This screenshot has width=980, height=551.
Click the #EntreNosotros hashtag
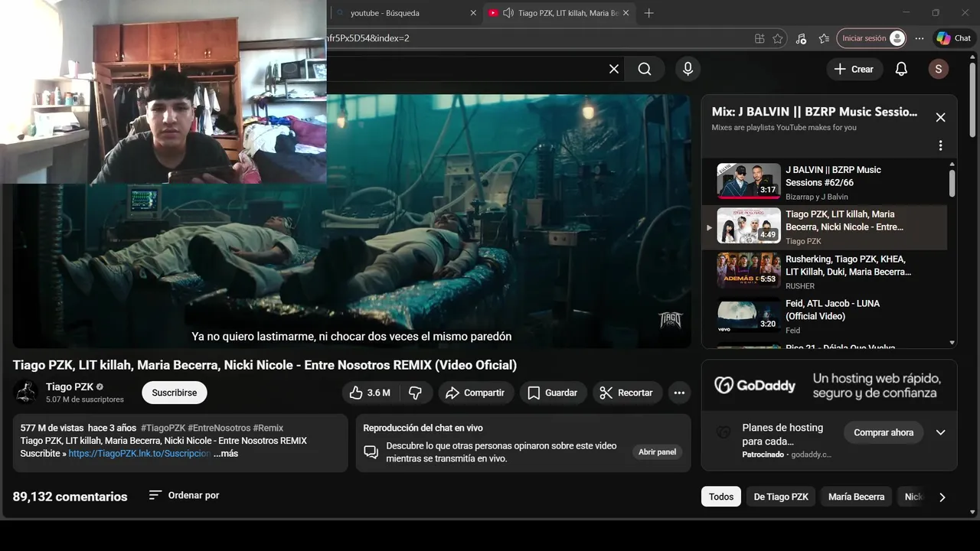pyautogui.click(x=219, y=428)
